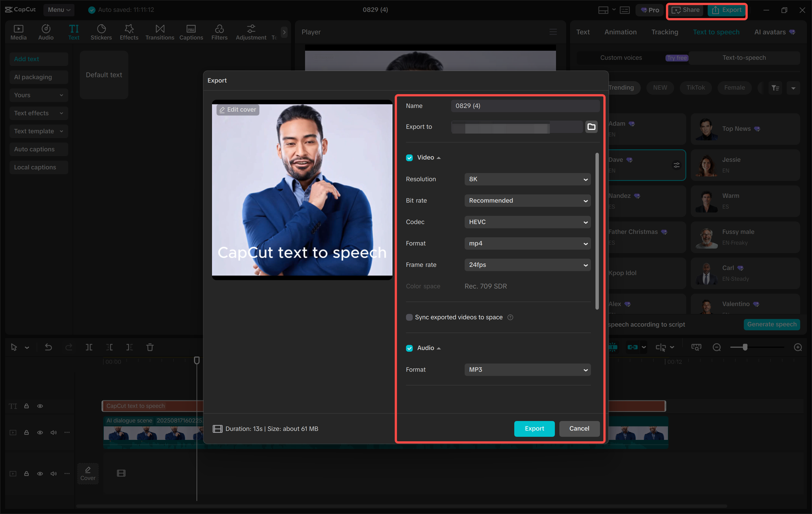The height and width of the screenshot is (514, 812).
Task: Click the Generate speech button
Action: (x=772, y=324)
